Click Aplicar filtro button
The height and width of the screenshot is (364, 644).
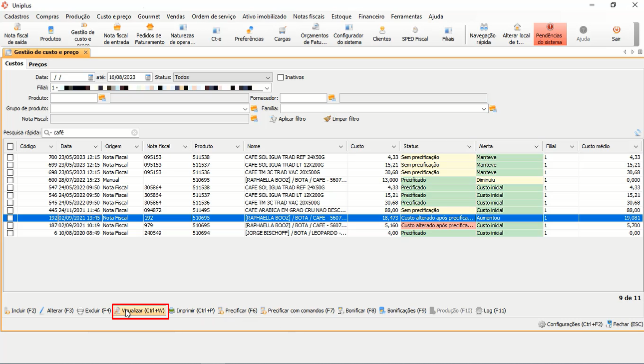tap(288, 119)
